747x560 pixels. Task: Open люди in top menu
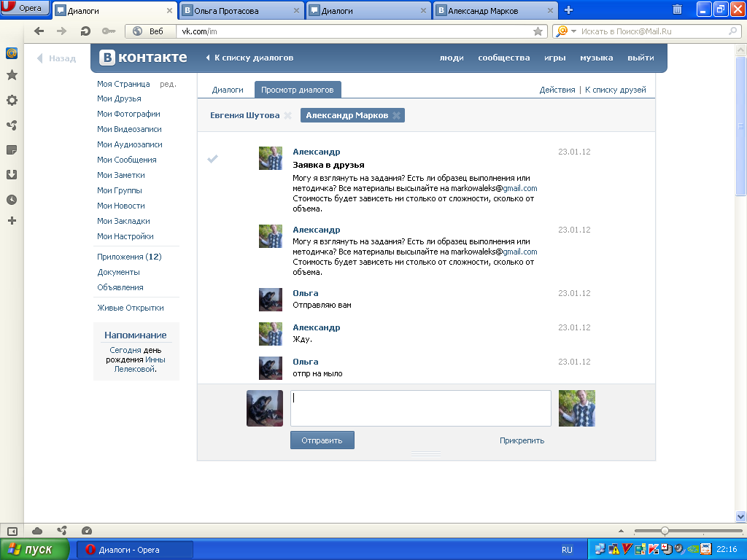tap(451, 58)
